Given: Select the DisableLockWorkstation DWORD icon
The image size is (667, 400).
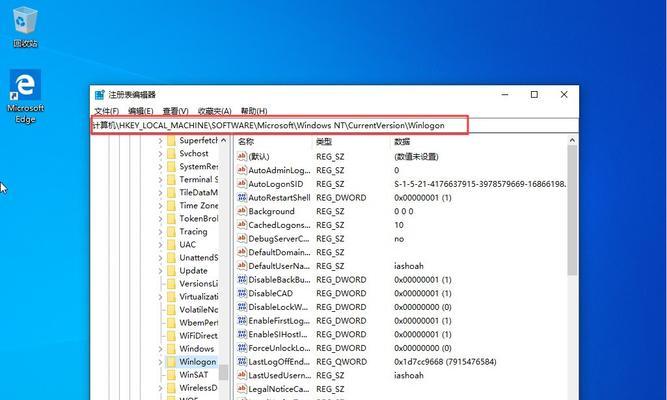Looking at the screenshot, I should [242, 307].
